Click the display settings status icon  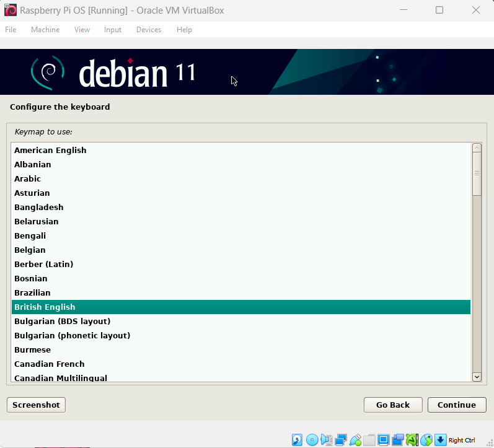click(384, 440)
